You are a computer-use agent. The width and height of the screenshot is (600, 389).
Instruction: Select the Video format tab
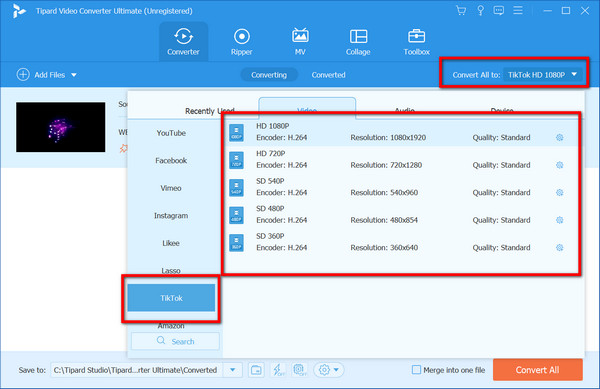pyautogui.click(x=307, y=108)
